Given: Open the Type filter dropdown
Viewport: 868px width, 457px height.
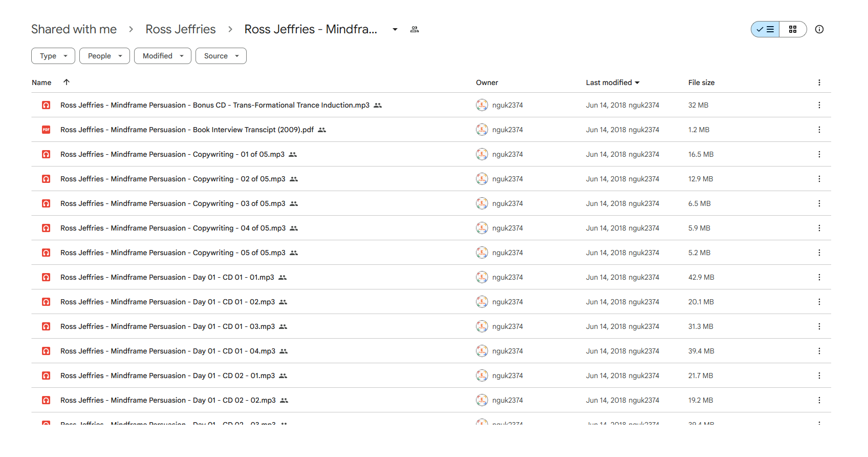Looking at the screenshot, I should point(53,56).
